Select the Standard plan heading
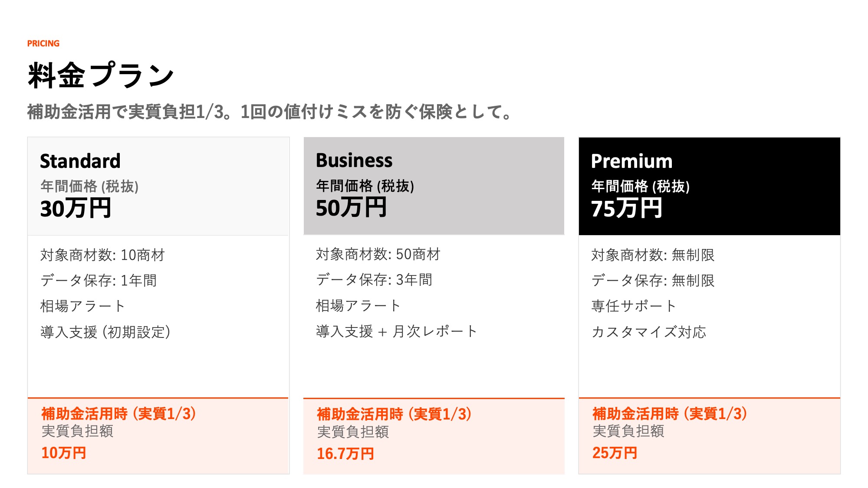This screenshot has height=488, width=868. pos(80,161)
